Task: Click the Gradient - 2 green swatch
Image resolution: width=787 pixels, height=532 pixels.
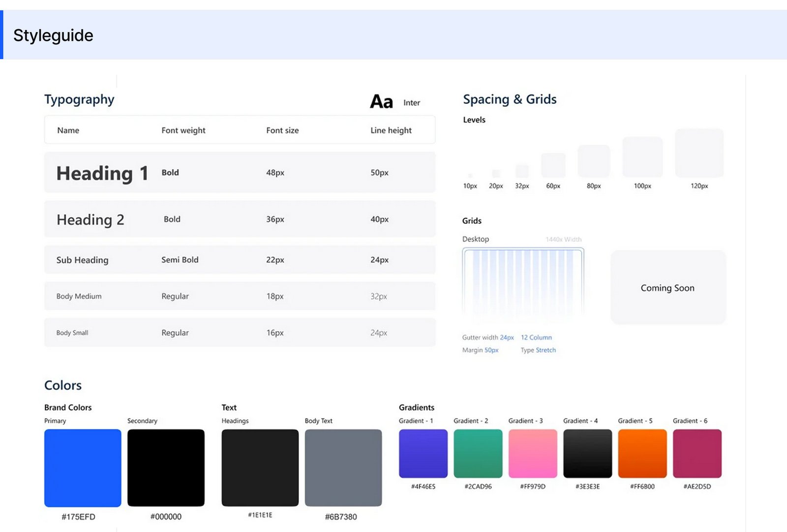Action: point(478,453)
